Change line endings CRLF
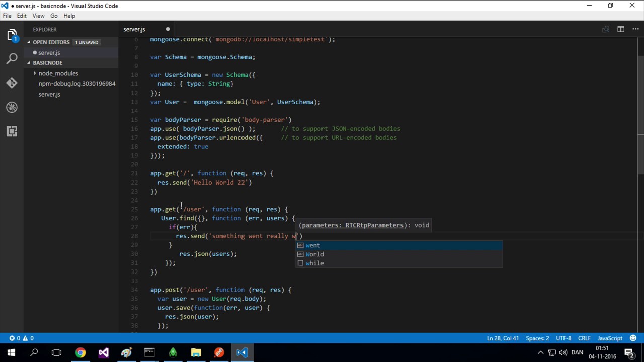This screenshot has height=362, width=644. coord(584,338)
